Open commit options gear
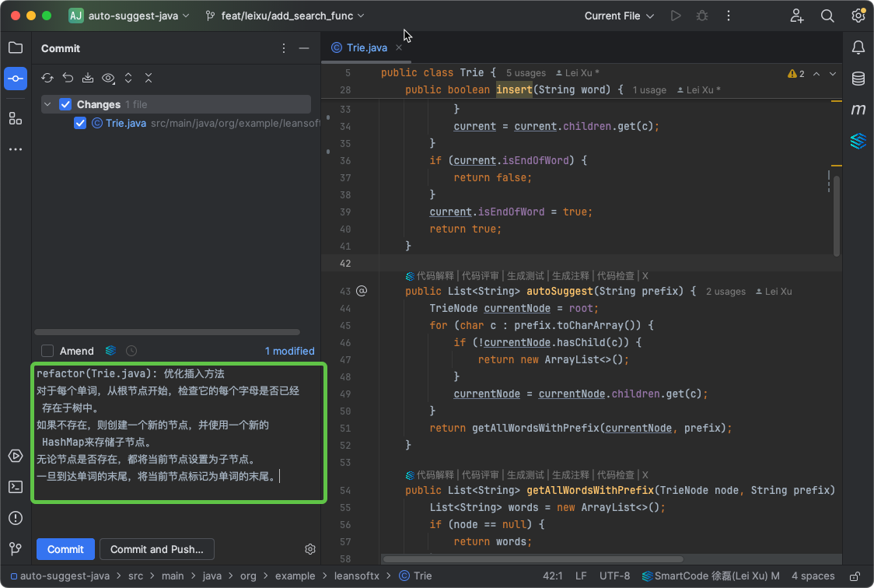Viewport: 874px width, 588px height. coord(310,549)
